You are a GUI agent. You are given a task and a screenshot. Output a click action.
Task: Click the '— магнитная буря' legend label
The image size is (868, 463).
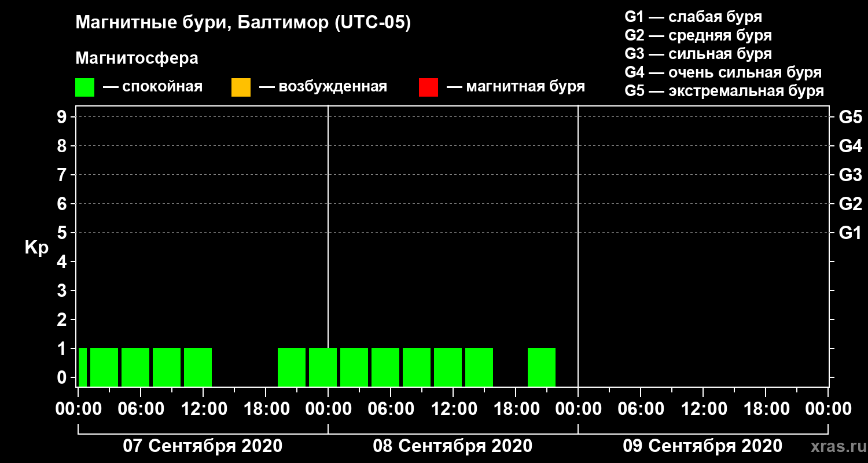[516, 87]
